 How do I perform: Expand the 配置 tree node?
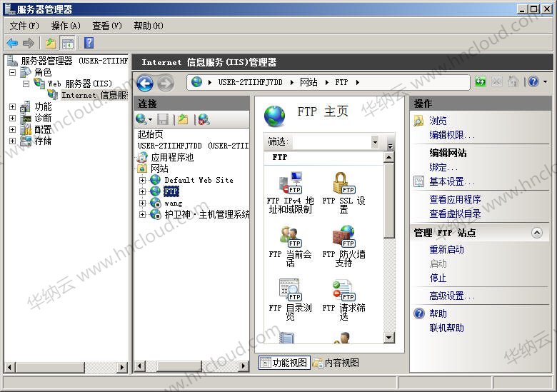point(12,129)
